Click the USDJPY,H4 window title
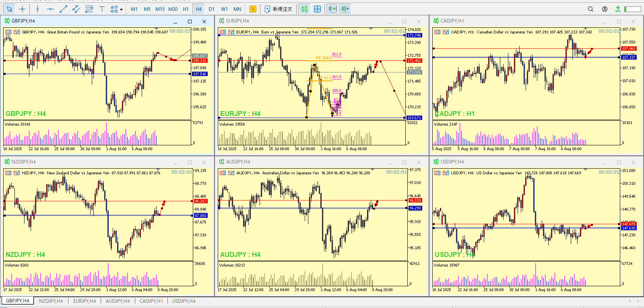This screenshot has width=644, height=308. [x=452, y=162]
